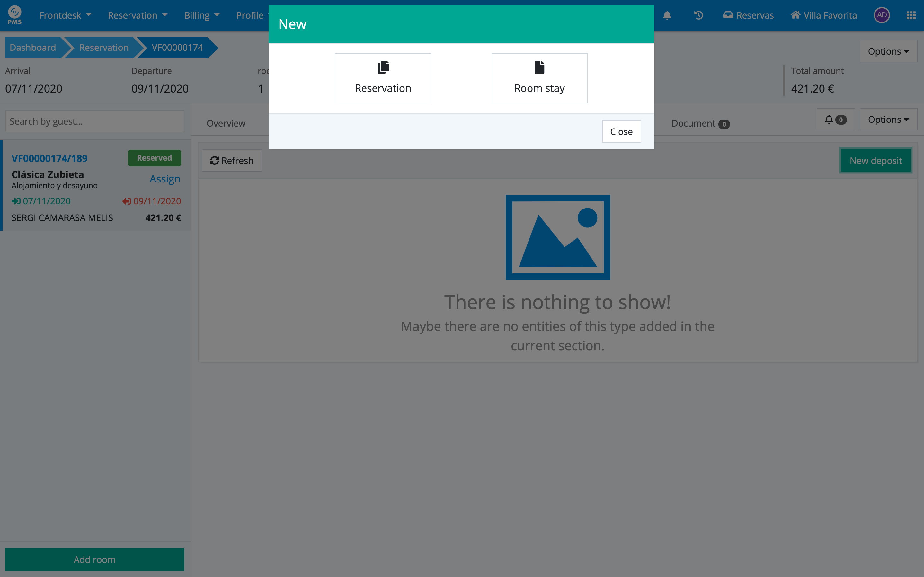Click the Search by guest field
The image size is (924, 577).
click(x=94, y=121)
